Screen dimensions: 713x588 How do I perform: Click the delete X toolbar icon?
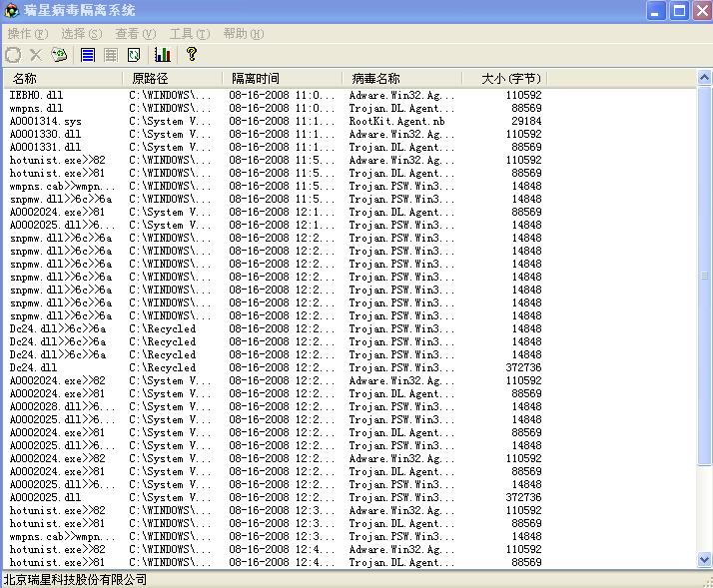click(x=36, y=55)
